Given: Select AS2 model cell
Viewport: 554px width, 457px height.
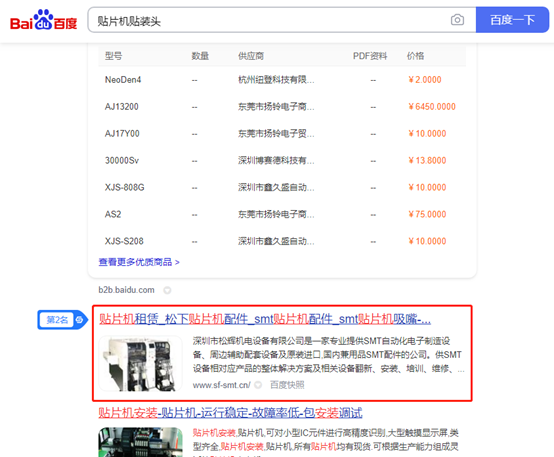Looking at the screenshot, I should 113,214.
